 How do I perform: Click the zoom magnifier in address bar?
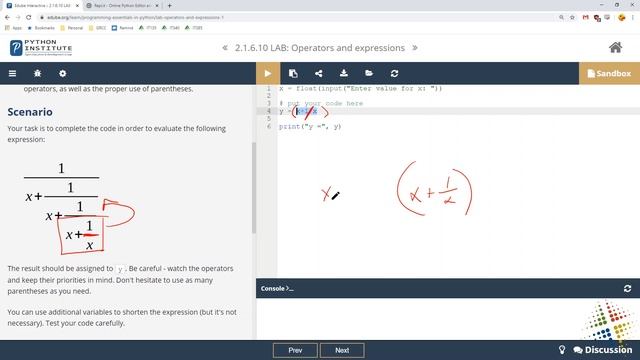click(561, 18)
